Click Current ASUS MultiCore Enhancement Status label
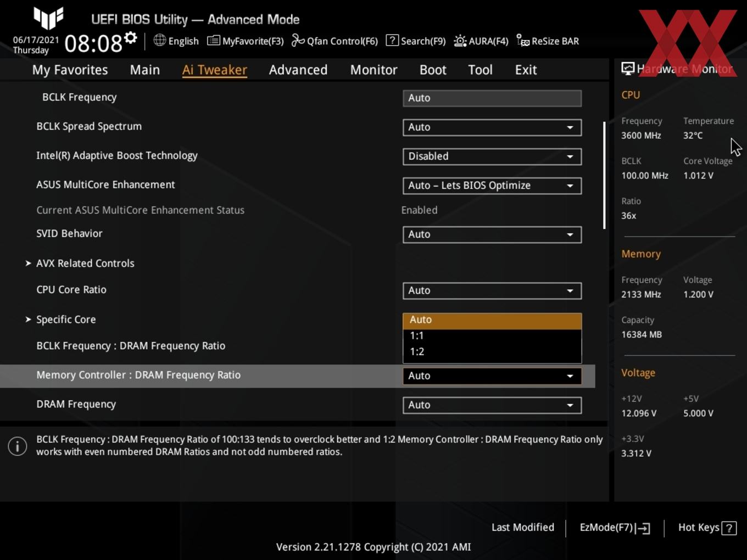 click(x=140, y=210)
